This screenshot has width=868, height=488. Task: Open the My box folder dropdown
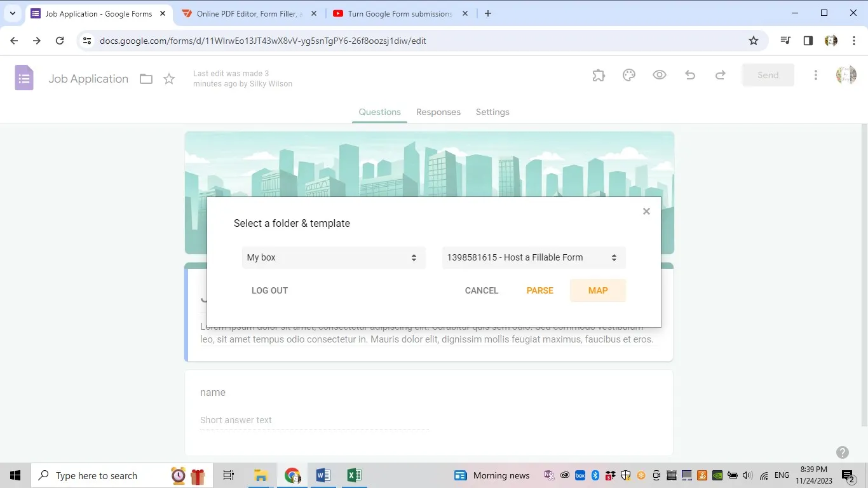point(333,257)
